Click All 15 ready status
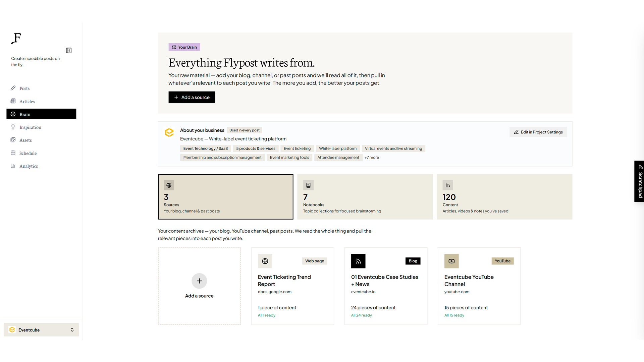The image size is (644, 362). pos(454,315)
